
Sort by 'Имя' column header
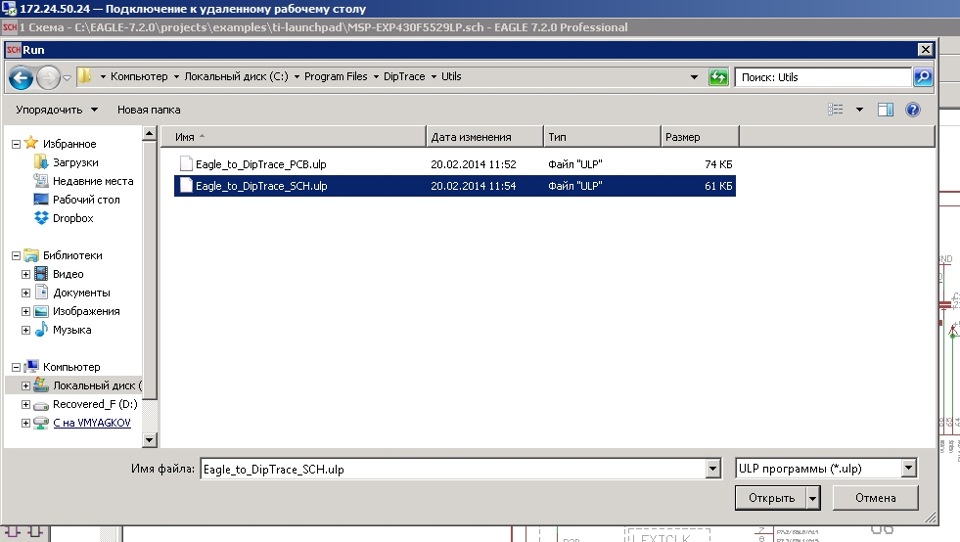[293, 137]
